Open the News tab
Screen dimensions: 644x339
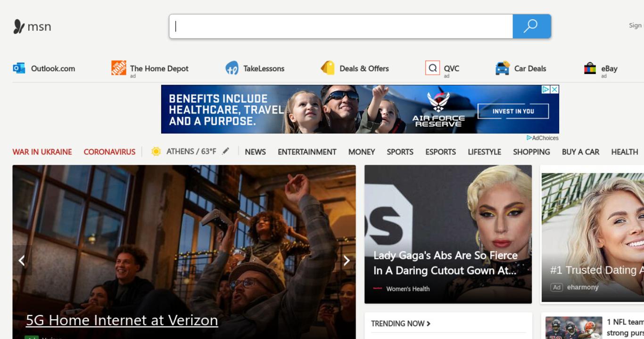pos(255,152)
